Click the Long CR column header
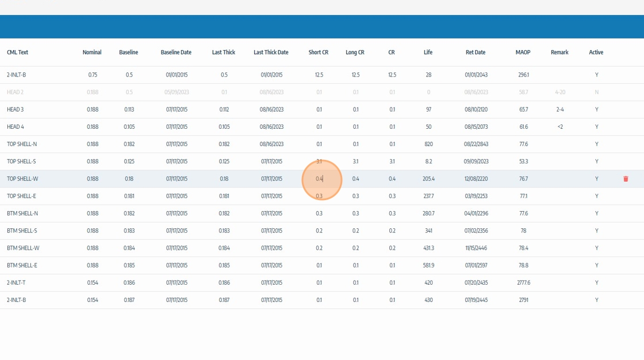Image resolution: width=644 pixels, height=360 pixels. click(x=355, y=52)
